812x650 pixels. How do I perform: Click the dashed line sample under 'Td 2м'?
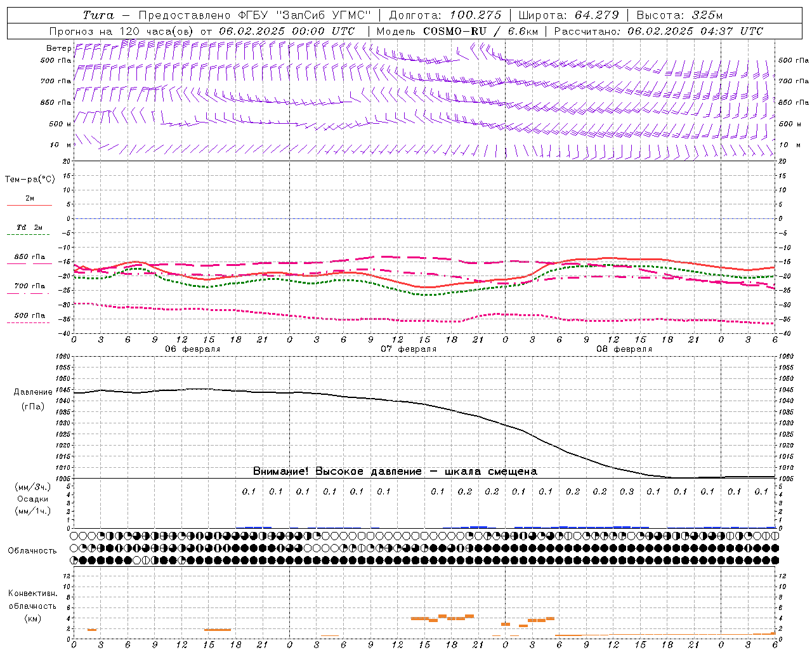[x=29, y=235]
